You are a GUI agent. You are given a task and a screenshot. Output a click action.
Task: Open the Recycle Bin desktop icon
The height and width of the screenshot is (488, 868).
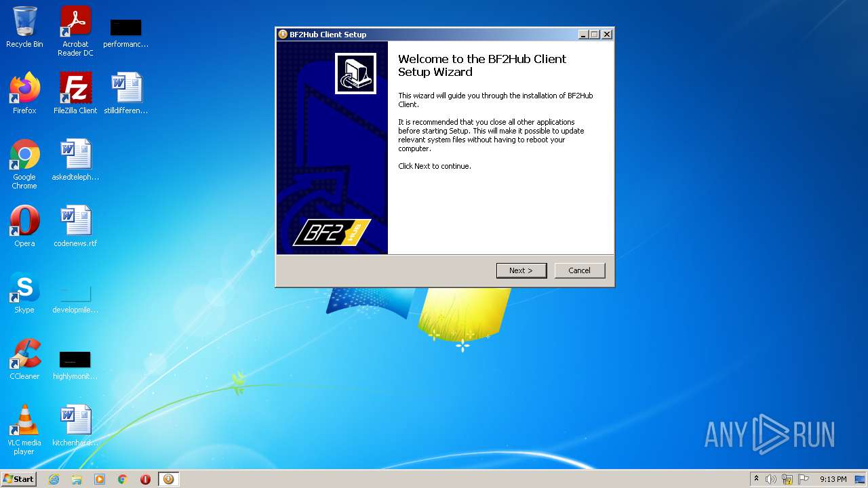[24, 28]
